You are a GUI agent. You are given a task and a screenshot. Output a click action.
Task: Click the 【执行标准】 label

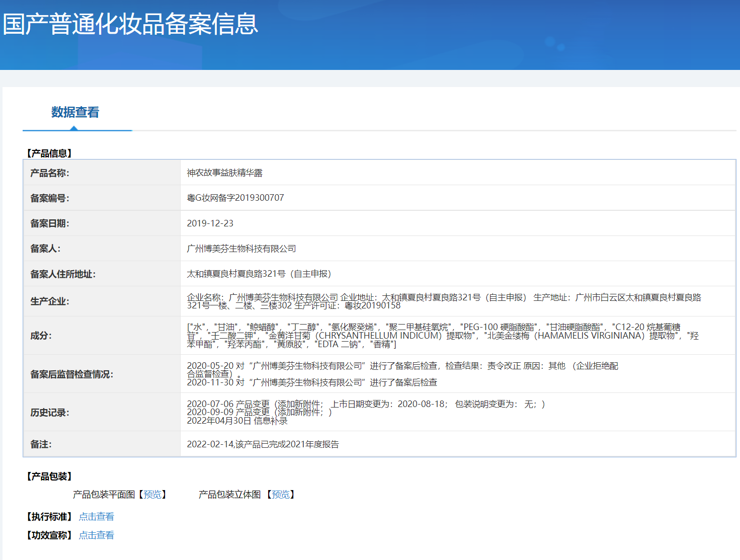(x=49, y=517)
